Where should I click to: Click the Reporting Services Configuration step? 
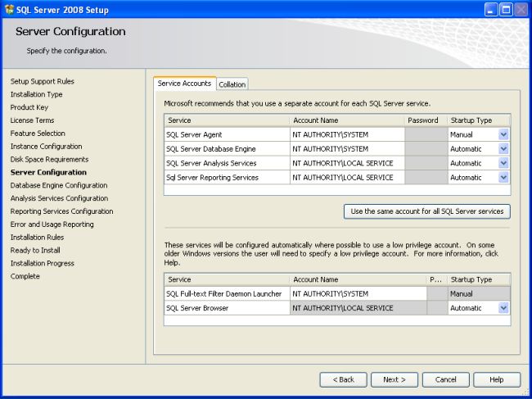point(61,211)
